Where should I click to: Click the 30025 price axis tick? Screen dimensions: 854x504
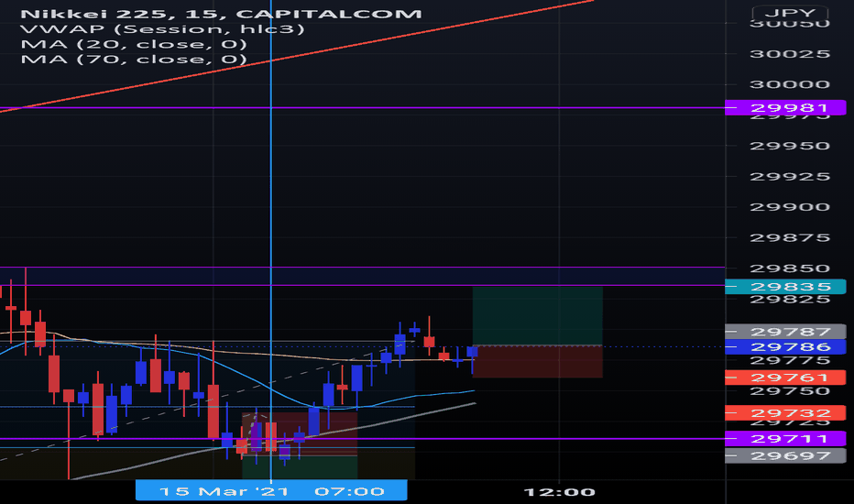tap(790, 54)
